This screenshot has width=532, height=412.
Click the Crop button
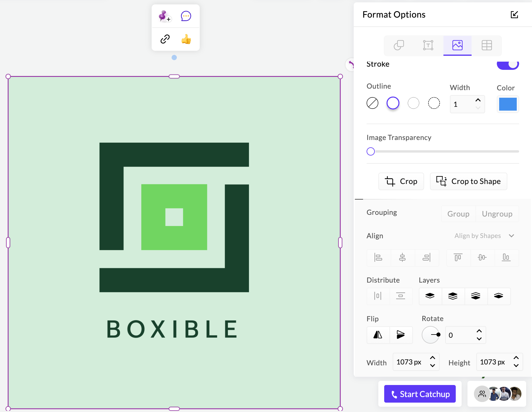(401, 181)
